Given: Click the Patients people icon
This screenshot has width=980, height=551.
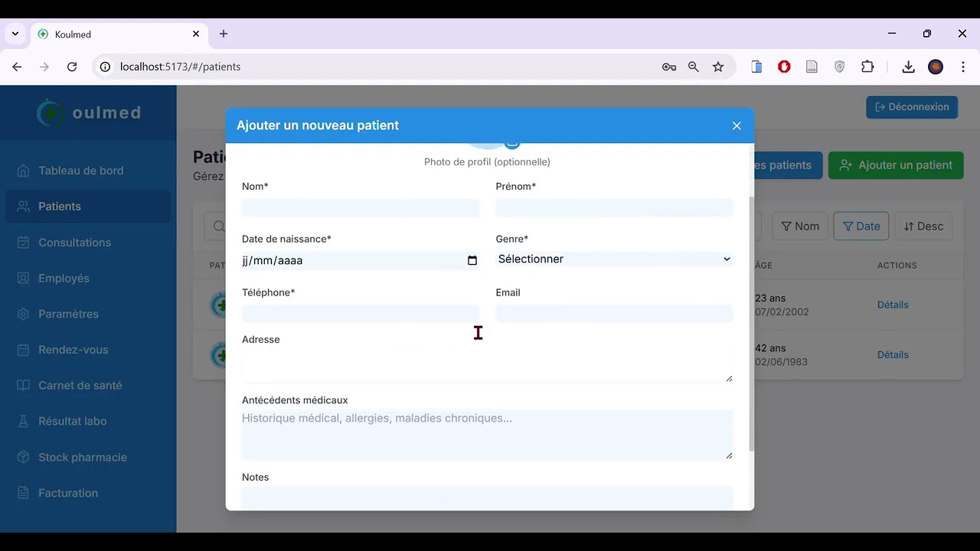Looking at the screenshot, I should pos(23,207).
